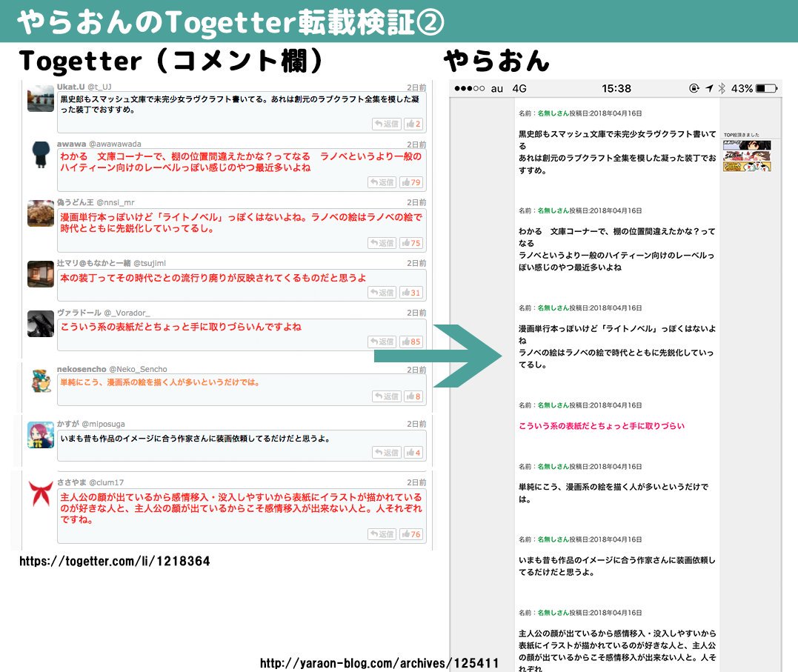
Task: Click the pink やらおん comment こういう系の表紙
Action: 602,425
